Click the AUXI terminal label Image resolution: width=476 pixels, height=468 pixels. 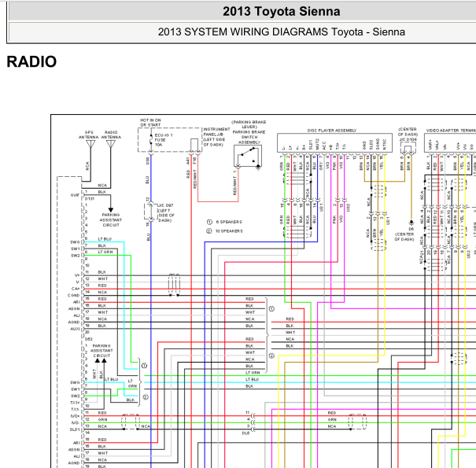click(75, 329)
